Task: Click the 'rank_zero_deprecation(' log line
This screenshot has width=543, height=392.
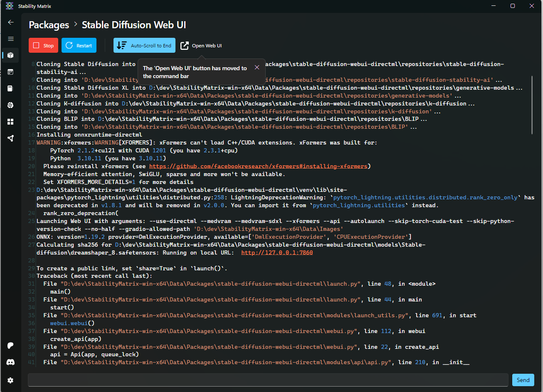Action: coord(81,213)
